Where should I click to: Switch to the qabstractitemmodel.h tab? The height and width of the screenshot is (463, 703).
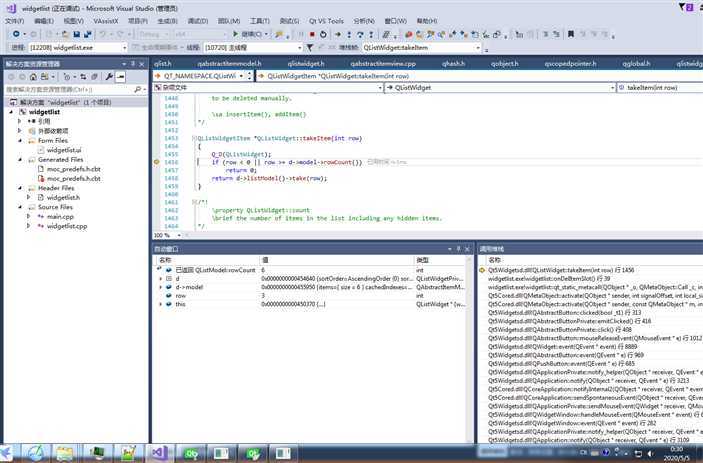click(229, 64)
